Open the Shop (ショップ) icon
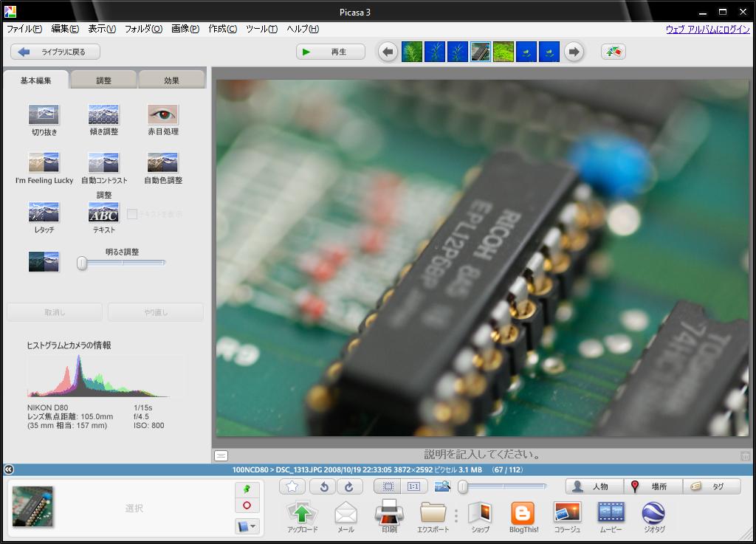Screen dimensions: 756x544 481,513
